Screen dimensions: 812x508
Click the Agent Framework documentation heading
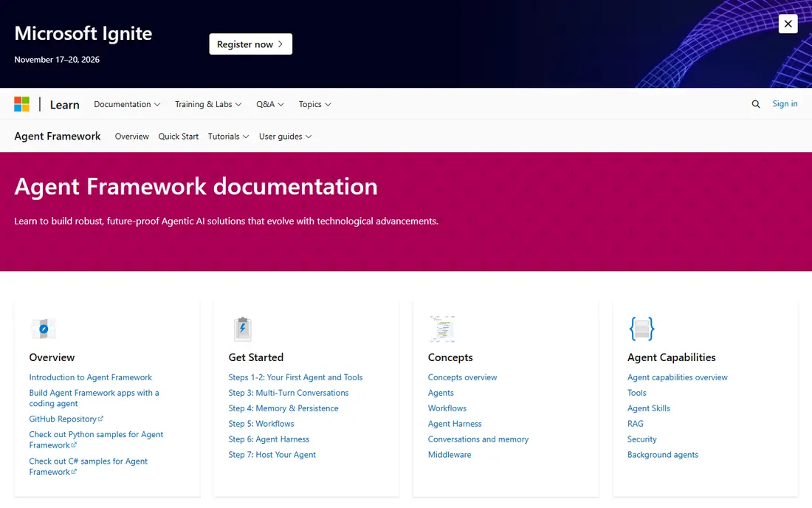point(196,186)
